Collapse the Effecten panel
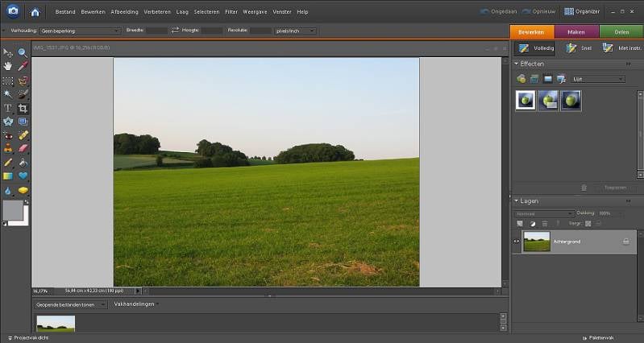This screenshot has width=644, height=343. coord(516,63)
